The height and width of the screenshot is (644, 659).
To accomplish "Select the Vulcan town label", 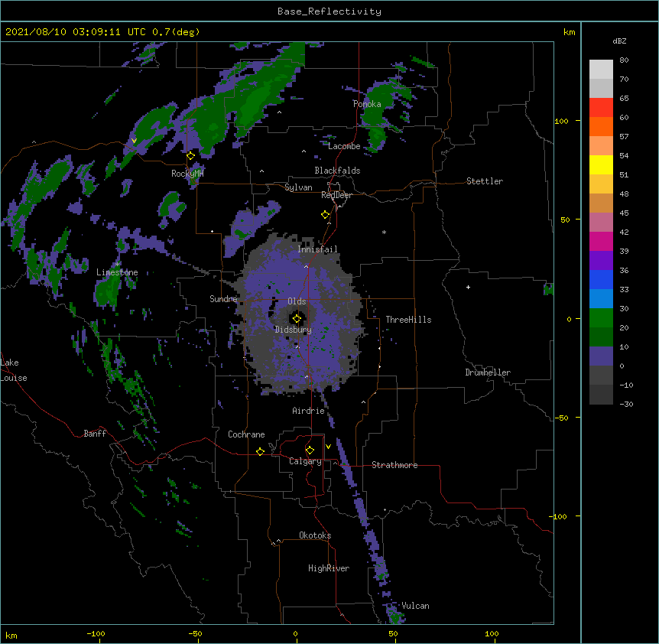I will 415,606.
